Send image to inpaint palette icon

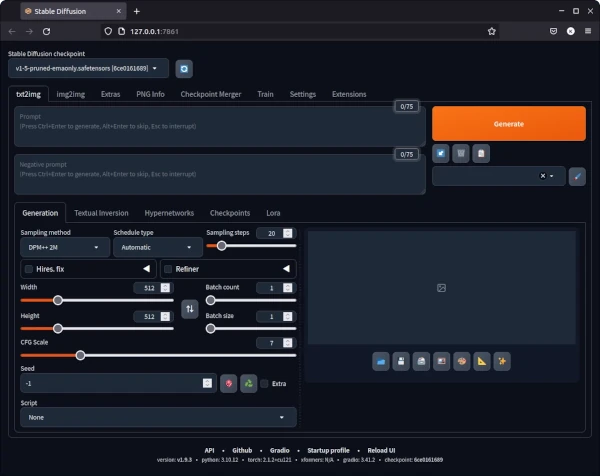pos(462,361)
